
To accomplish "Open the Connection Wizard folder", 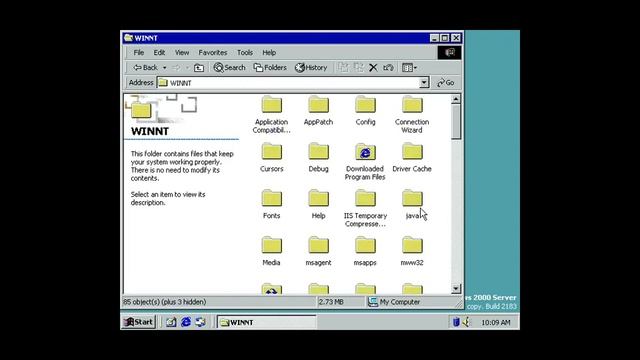I will pyautogui.click(x=412, y=115).
